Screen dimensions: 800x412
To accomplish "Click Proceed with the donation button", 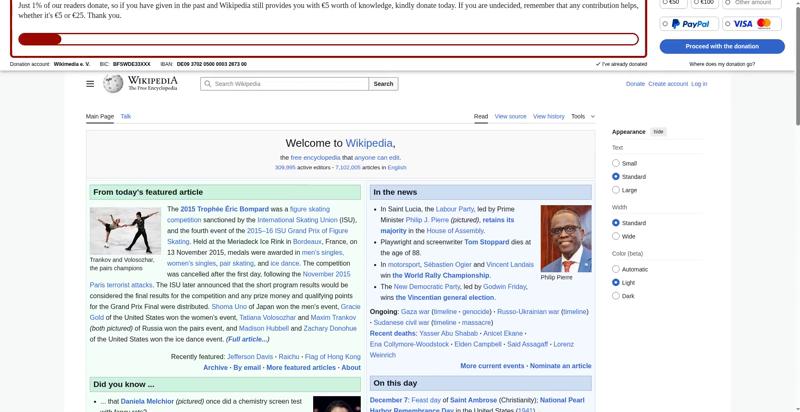I will coord(721,46).
